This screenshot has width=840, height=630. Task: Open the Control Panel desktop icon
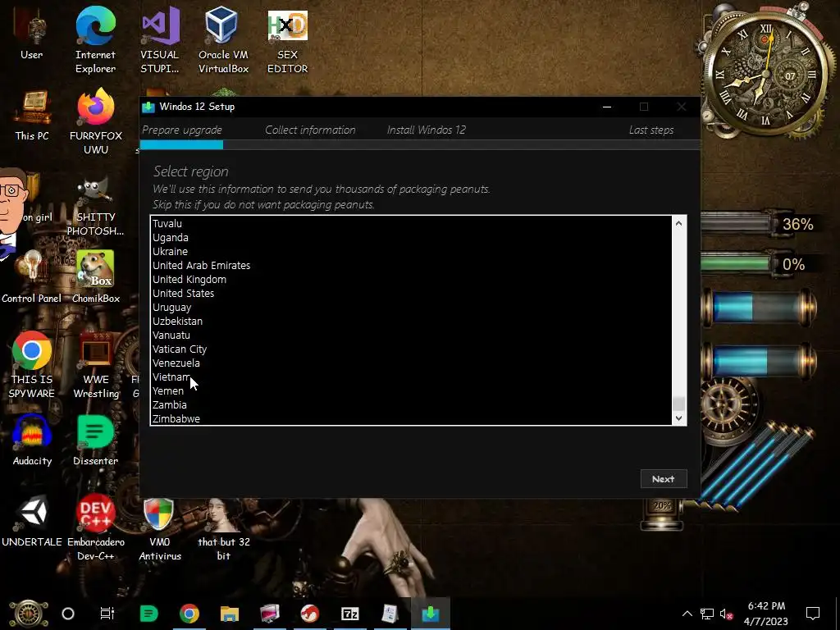[x=32, y=277]
